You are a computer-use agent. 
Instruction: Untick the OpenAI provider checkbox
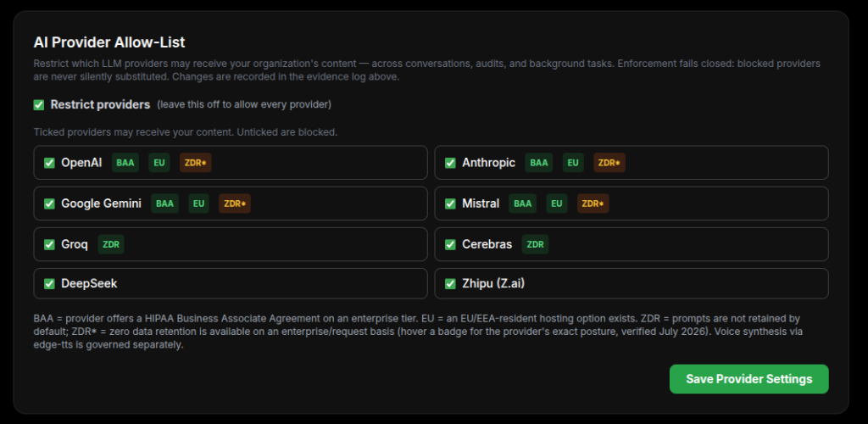pyautogui.click(x=49, y=163)
